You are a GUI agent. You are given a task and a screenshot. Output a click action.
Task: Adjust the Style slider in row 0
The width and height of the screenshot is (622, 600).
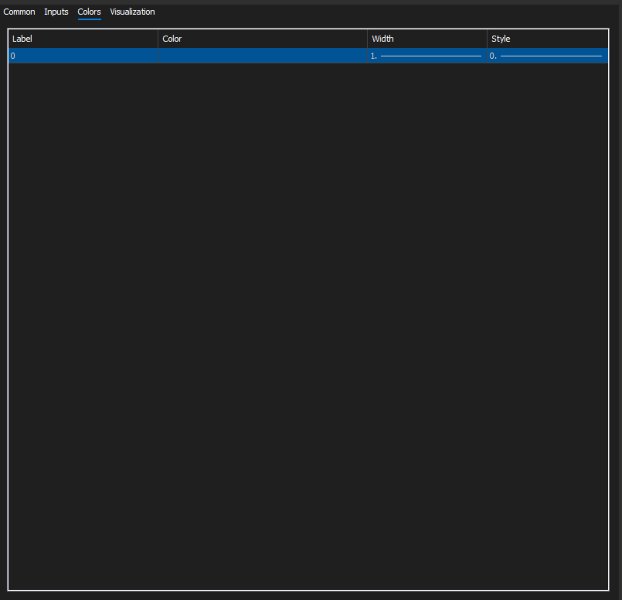point(551,56)
